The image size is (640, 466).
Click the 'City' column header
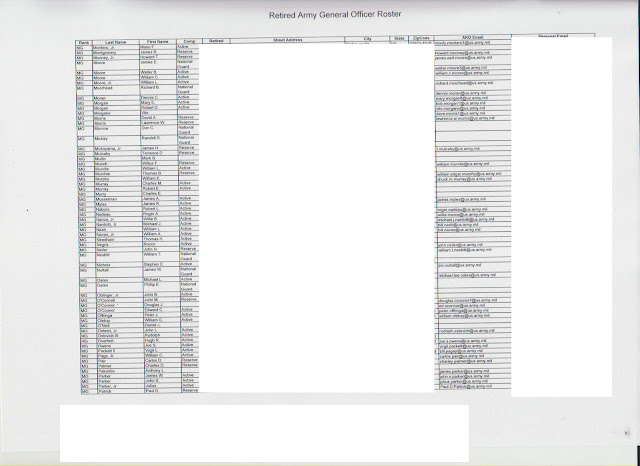pyautogui.click(x=367, y=39)
